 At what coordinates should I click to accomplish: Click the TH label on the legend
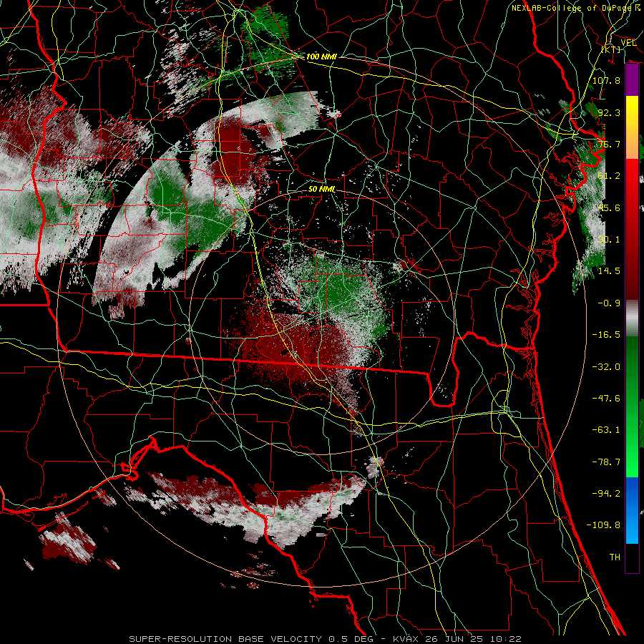point(615,557)
